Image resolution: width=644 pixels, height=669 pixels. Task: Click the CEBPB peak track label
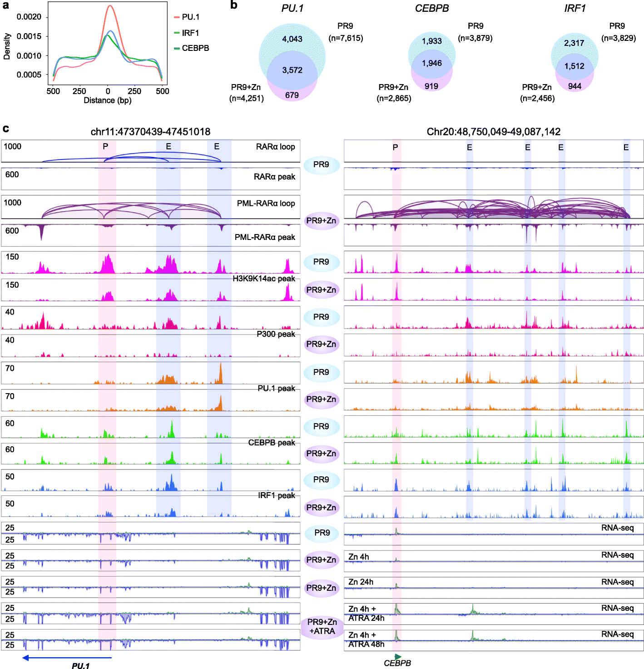(272, 443)
